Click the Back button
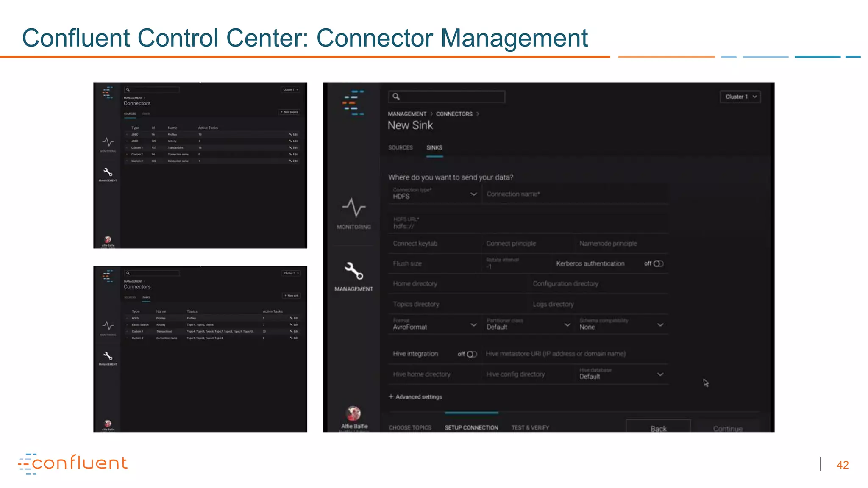Image resolution: width=868 pixels, height=488 pixels. pyautogui.click(x=658, y=427)
